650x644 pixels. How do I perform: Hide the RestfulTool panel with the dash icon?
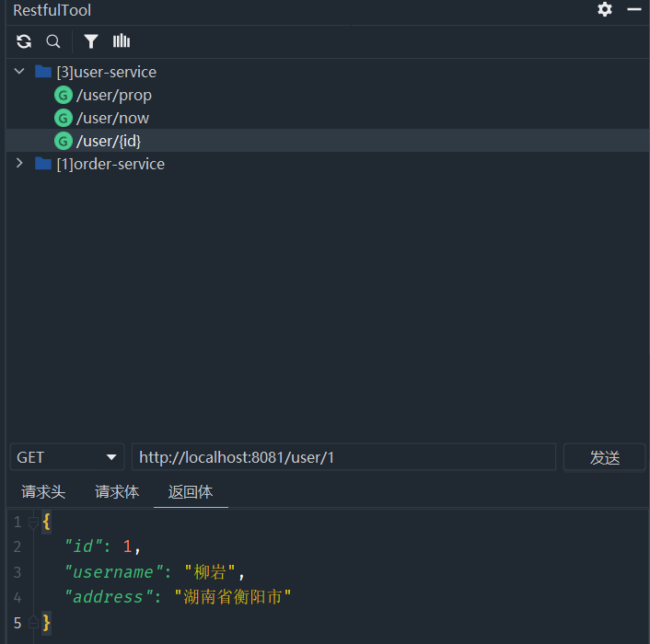coord(634,10)
